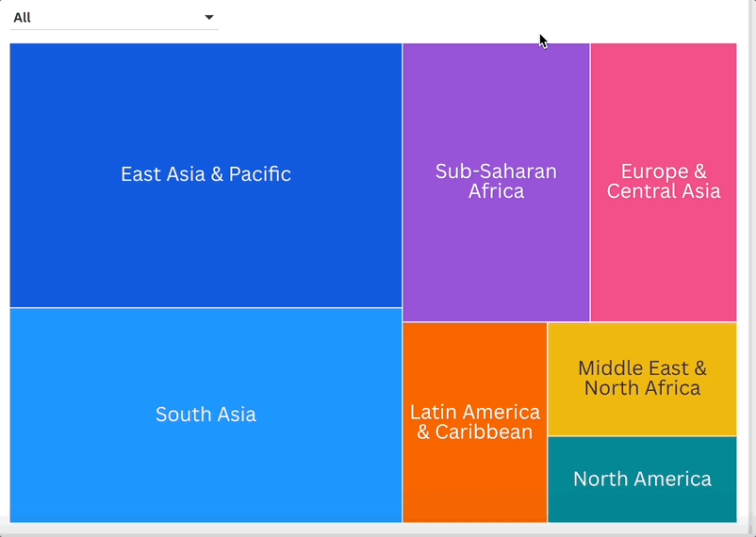Viewport: 756px width, 537px height.
Task: Open the All filter dropdown
Action: pyautogui.click(x=113, y=17)
